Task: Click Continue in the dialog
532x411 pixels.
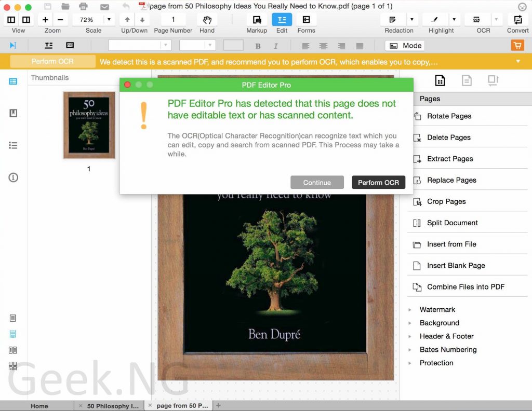Action: tap(317, 182)
